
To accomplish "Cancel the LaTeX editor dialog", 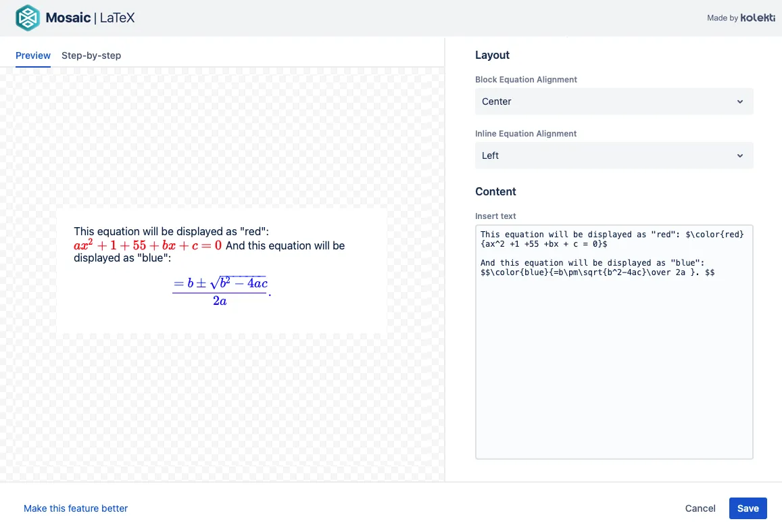I will point(700,508).
